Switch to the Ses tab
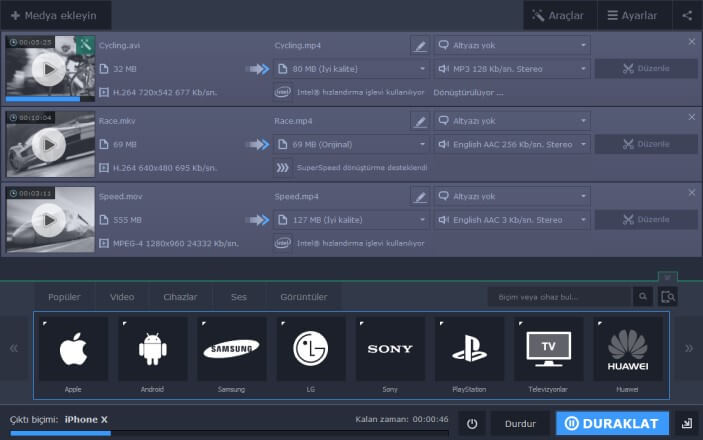703x440 pixels. [239, 297]
